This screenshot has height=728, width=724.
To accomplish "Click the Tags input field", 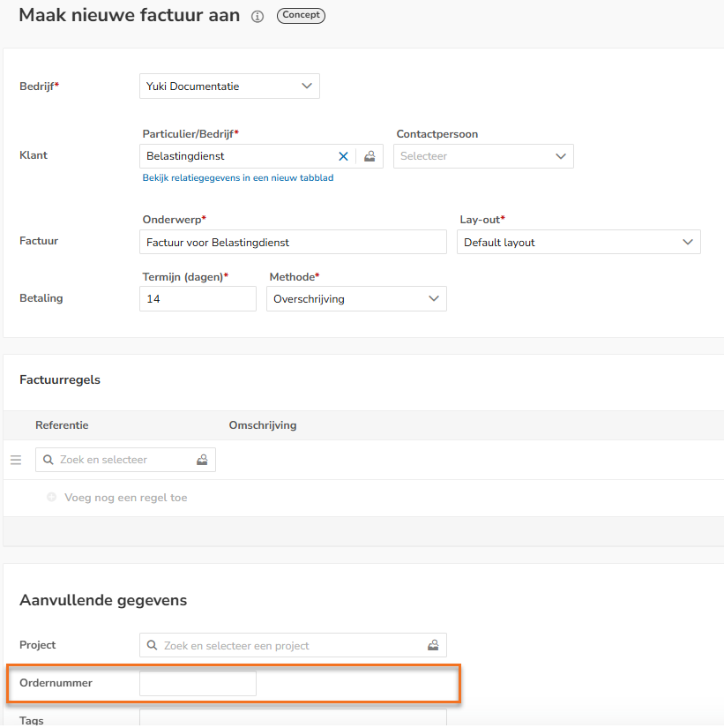I will [x=293, y=717].
